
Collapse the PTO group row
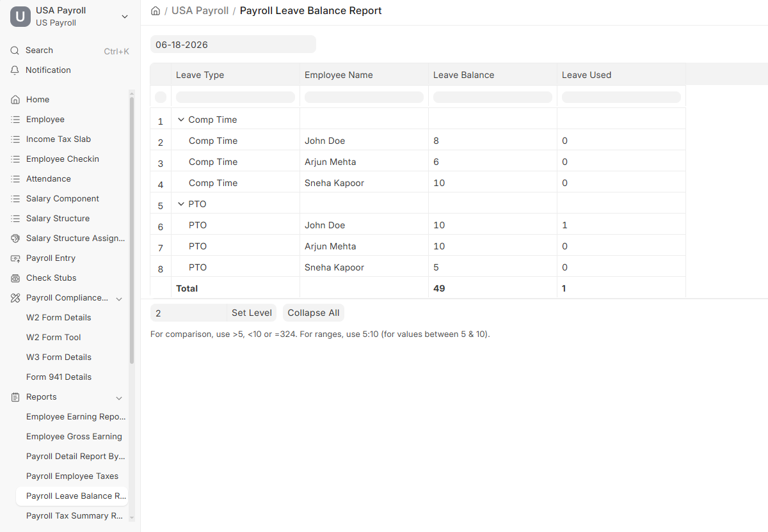[x=181, y=204]
